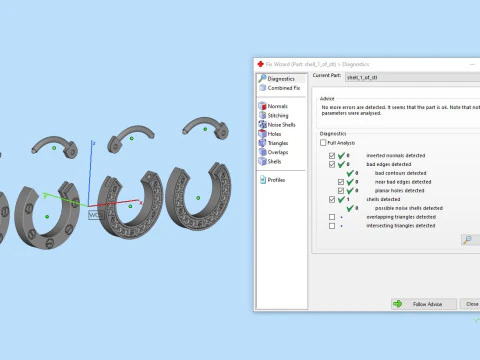Click the magnifier update button in Diagnostics
The width and height of the screenshot is (480, 360).
pos(470,240)
